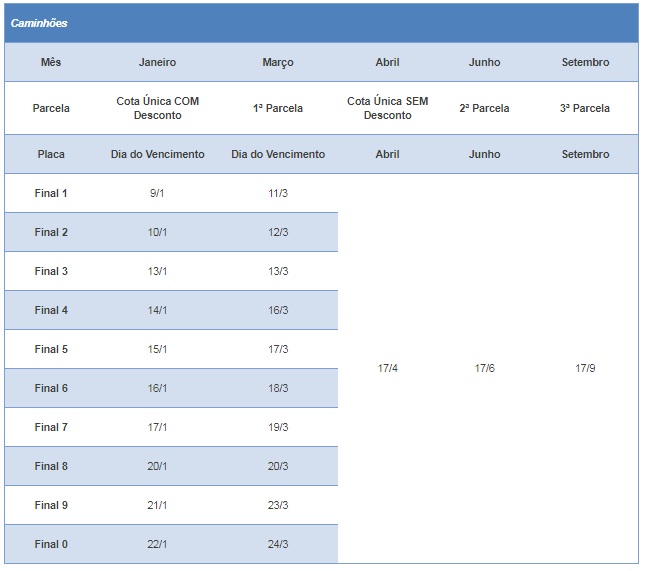The height and width of the screenshot is (571, 647).
Task: Click the Final 5 row label
Action: tap(51, 349)
